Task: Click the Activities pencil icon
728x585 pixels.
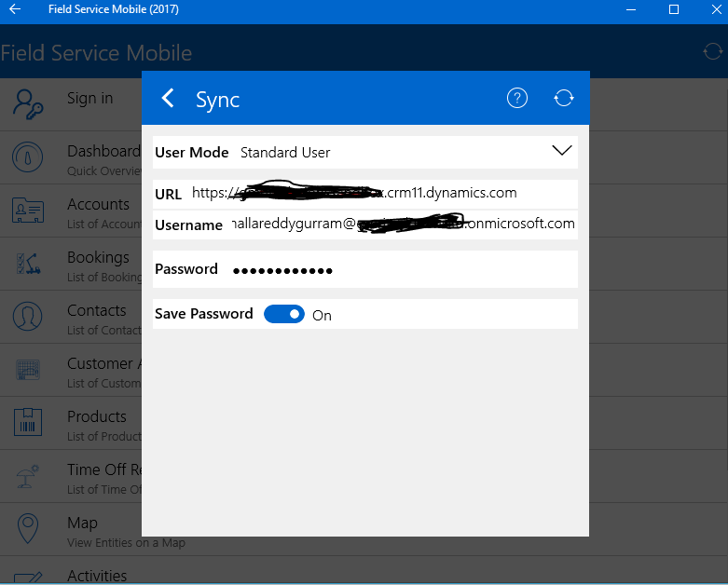Action: tap(28, 578)
